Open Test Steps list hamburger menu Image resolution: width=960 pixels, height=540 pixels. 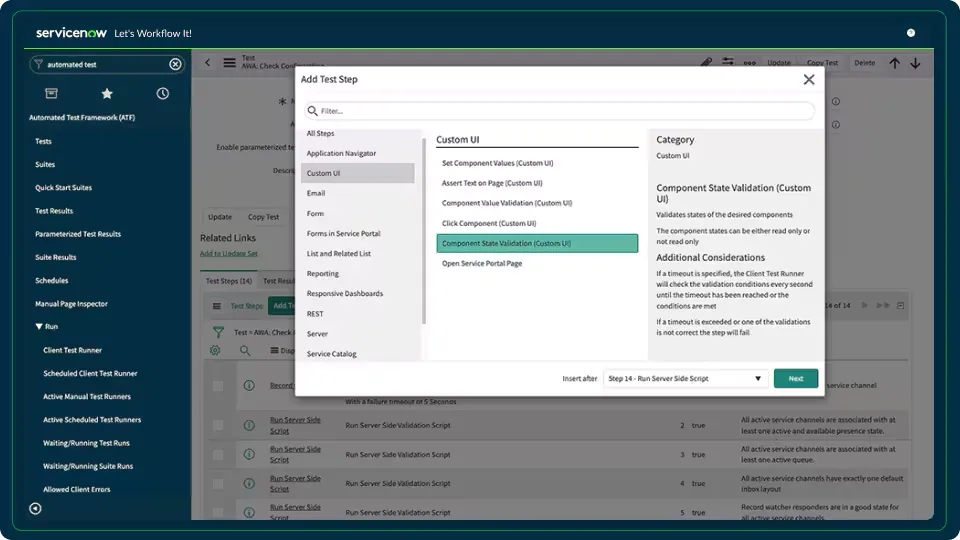point(217,306)
